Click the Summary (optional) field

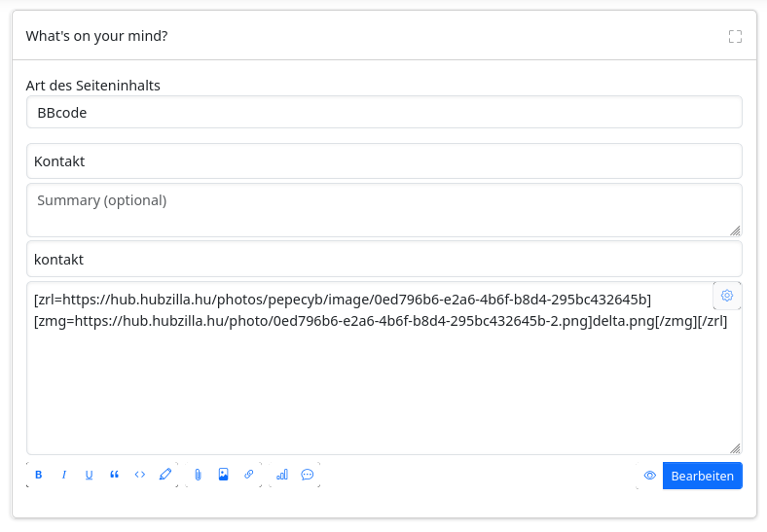pos(383,210)
